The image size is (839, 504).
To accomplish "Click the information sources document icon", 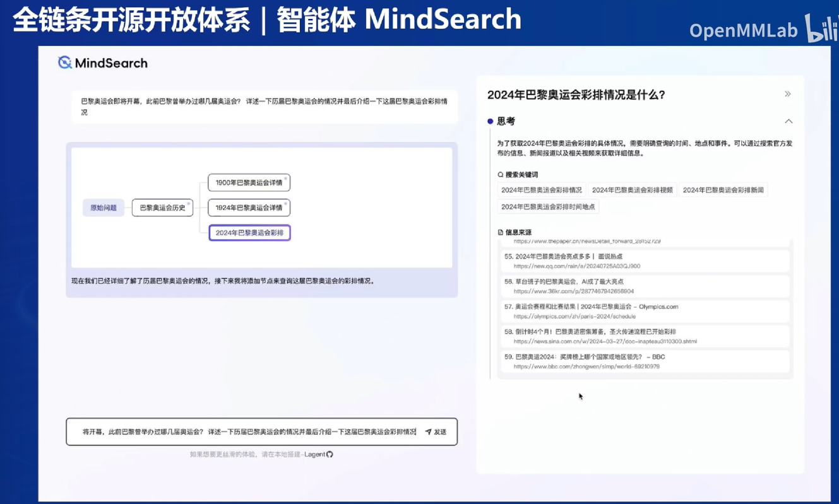I will pyautogui.click(x=501, y=232).
